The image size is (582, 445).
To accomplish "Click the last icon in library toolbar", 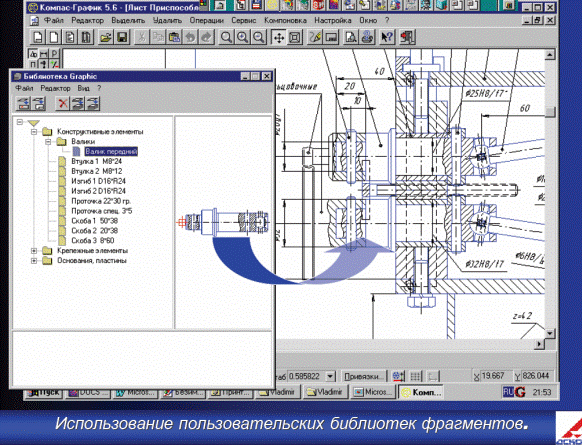I will click(x=93, y=104).
